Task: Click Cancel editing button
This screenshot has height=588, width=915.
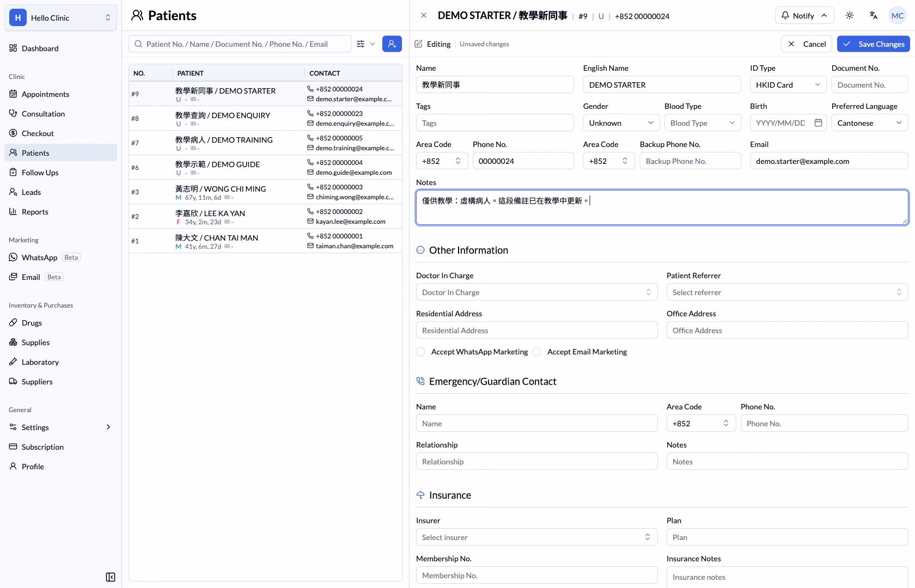Action: [807, 44]
